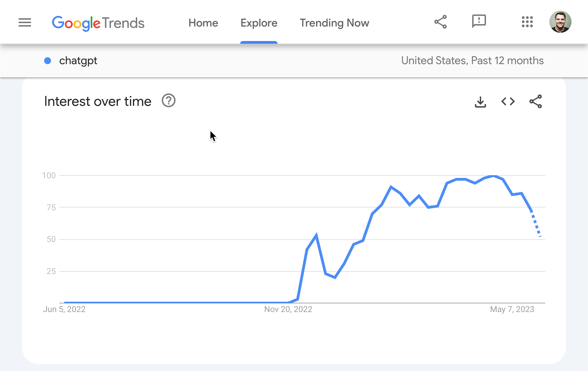This screenshot has height=371, width=588.
Task: Share the current Trends exploration
Action: [x=440, y=22]
